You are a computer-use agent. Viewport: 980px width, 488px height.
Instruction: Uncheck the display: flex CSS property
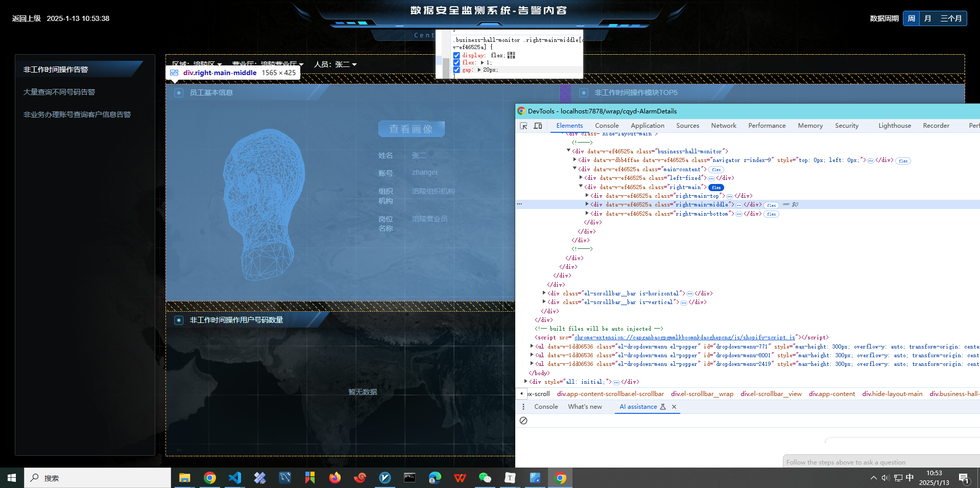457,56
